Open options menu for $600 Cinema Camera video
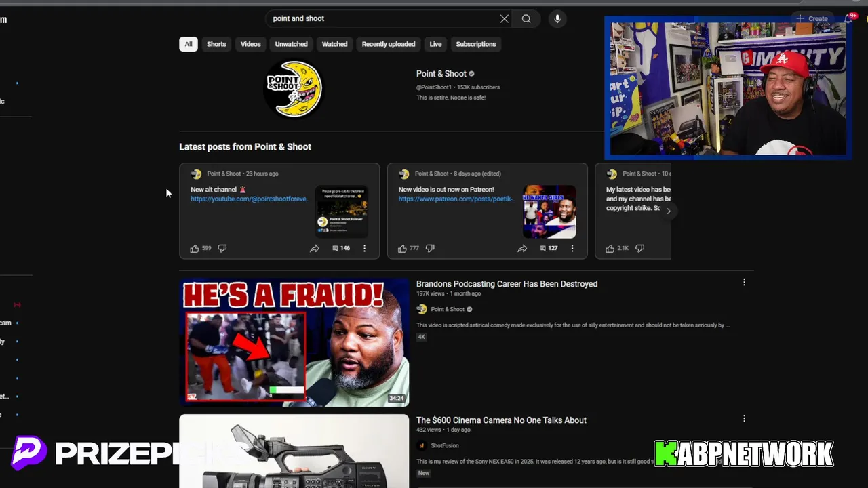Screen dimensions: 868x488 click(744, 419)
